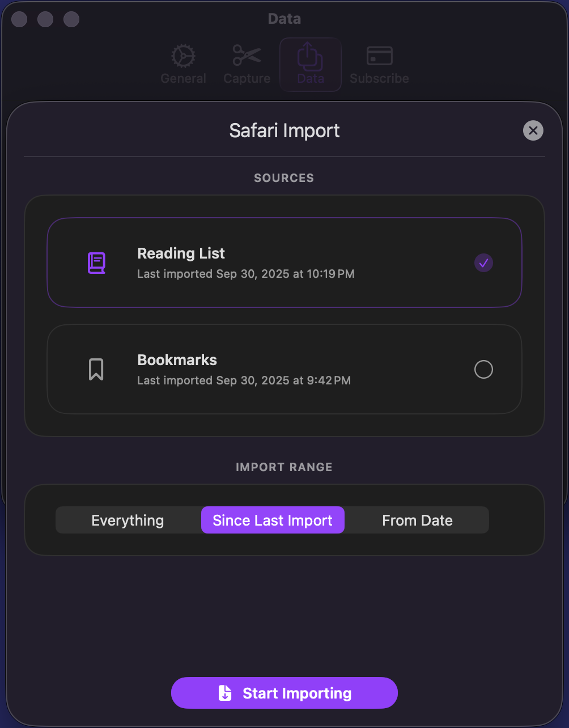Open the Subscribe tab label
The width and height of the screenshot is (569, 728).
pos(379,79)
